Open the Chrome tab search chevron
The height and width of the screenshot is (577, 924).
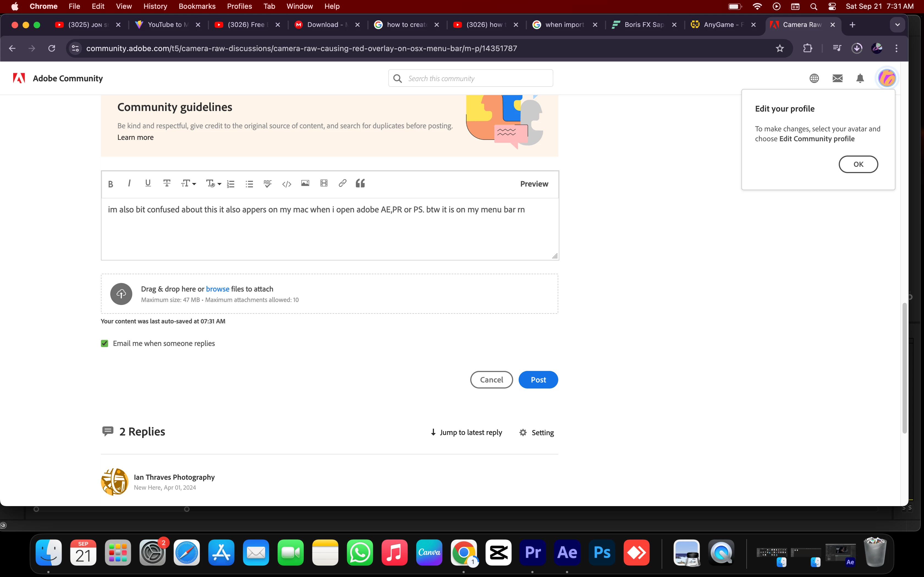click(x=897, y=25)
